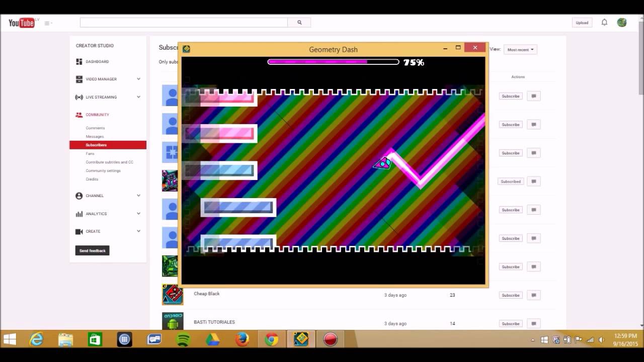
Task: Open Google Drive from the taskbar
Action: coord(213,340)
